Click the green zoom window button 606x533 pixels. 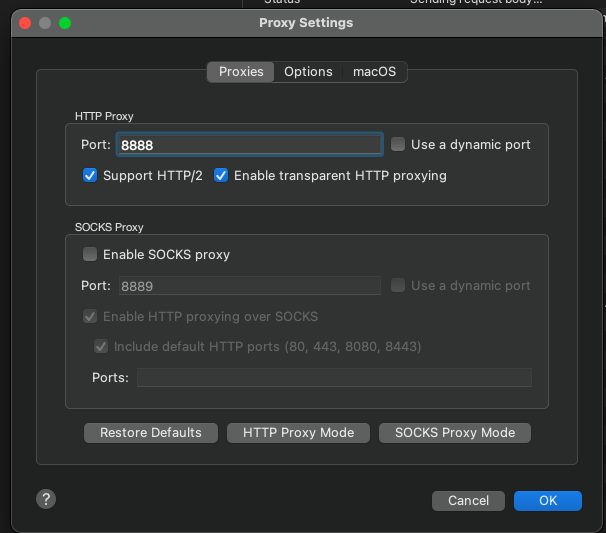coord(65,23)
